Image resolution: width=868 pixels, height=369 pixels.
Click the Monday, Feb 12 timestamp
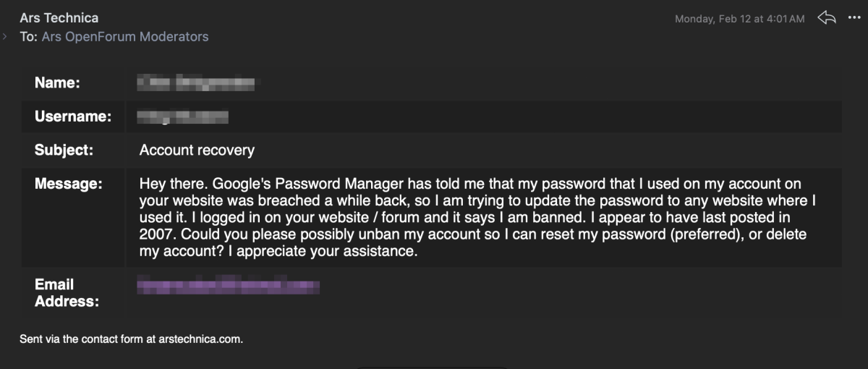(739, 19)
